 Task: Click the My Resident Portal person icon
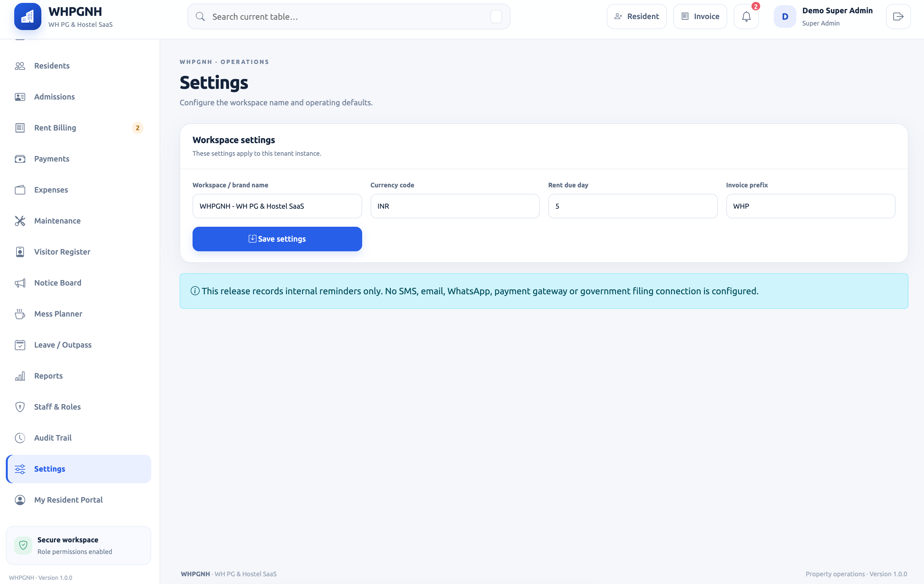point(20,500)
